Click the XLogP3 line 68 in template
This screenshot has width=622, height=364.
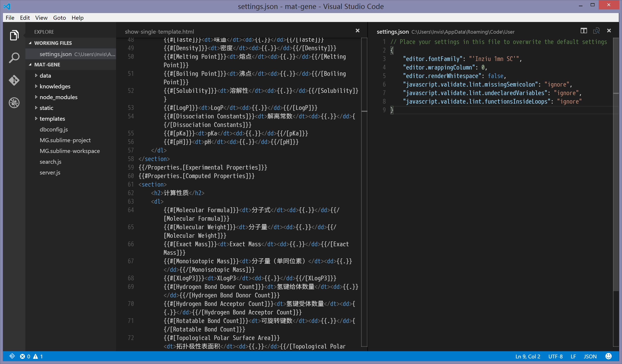pos(250,278)
